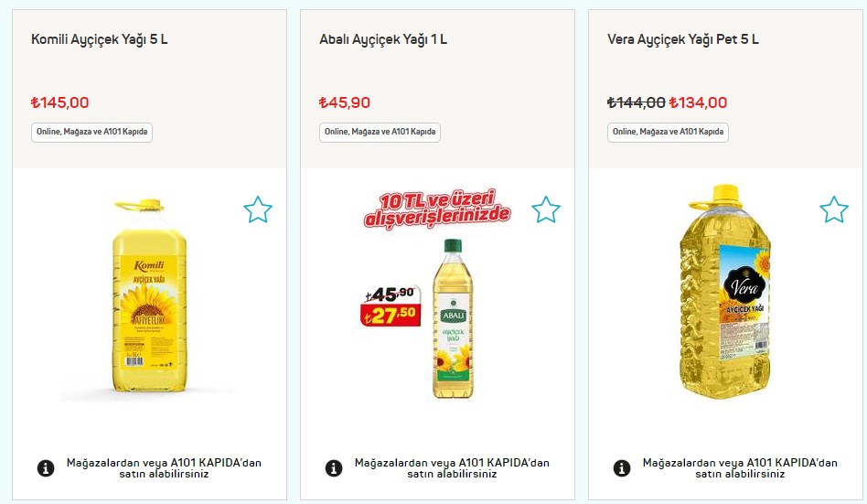View the Vera 5 L bottle image

tap(725, 292)
